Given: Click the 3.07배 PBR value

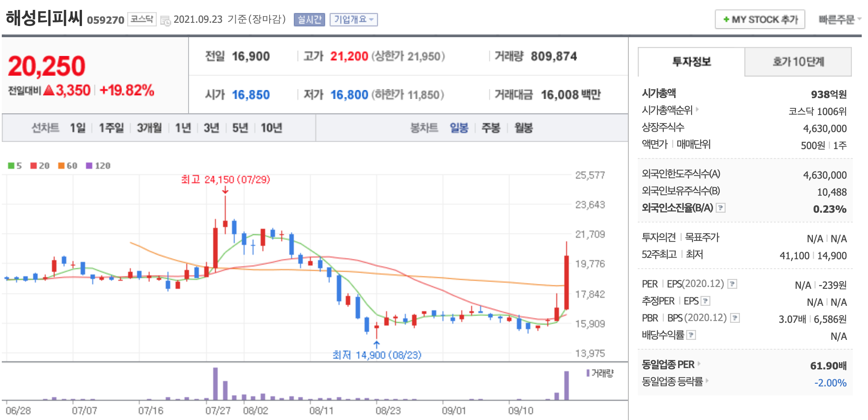Looking at the screenshot, I should click(x=792, y=319).
